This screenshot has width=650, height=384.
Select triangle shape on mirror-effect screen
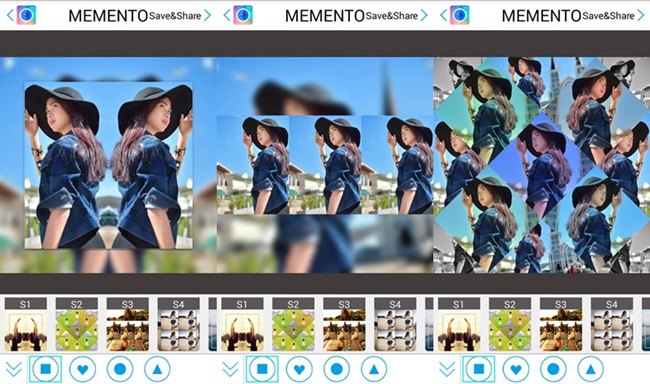coord(157,369)
